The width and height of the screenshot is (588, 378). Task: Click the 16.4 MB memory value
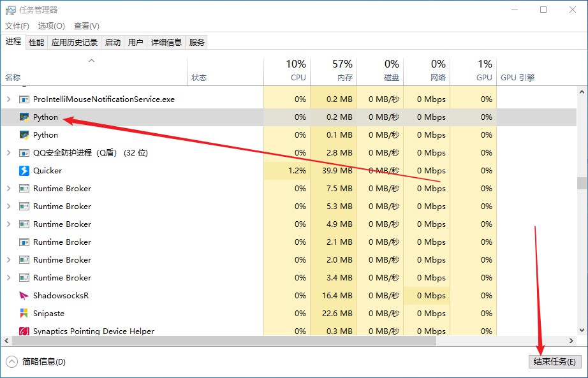[337, 296]
